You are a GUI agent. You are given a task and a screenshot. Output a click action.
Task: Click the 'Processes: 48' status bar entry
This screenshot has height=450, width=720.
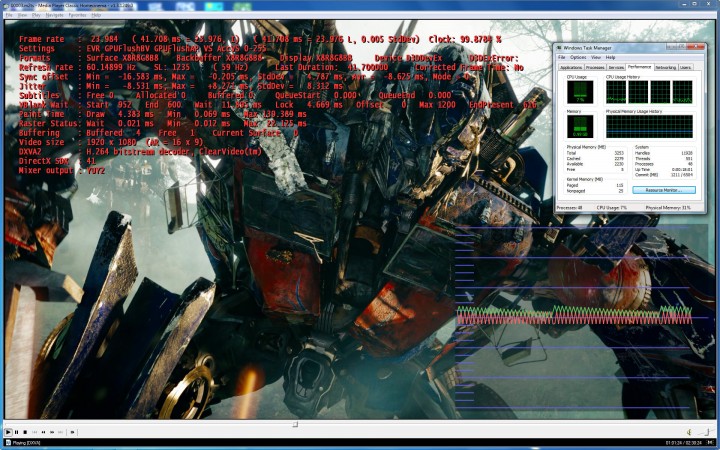(569, 208)
